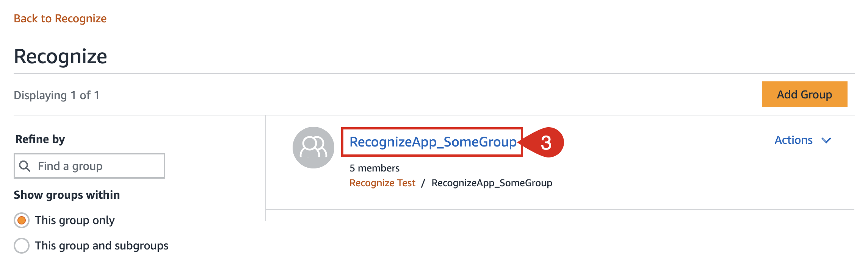This screenshot has width=868, height=268.
Task: Click the 5 members count text
Action: click(374, 168)
